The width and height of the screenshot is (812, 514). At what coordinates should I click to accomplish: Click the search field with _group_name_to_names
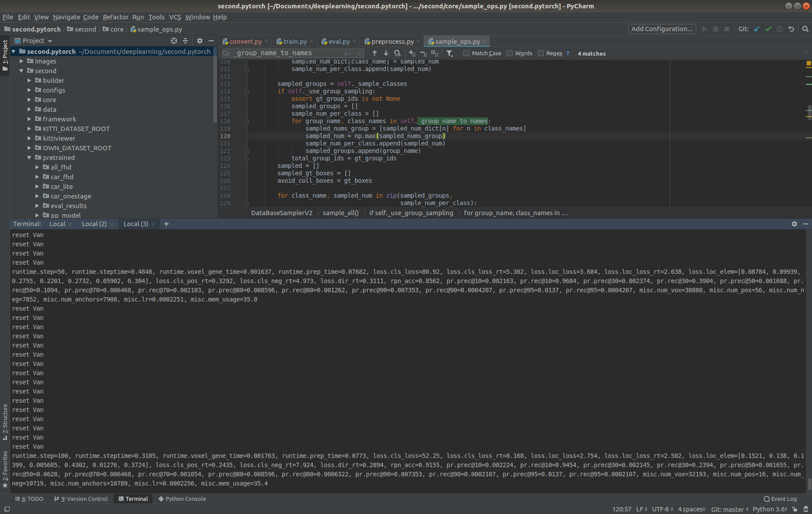point(293,53)
